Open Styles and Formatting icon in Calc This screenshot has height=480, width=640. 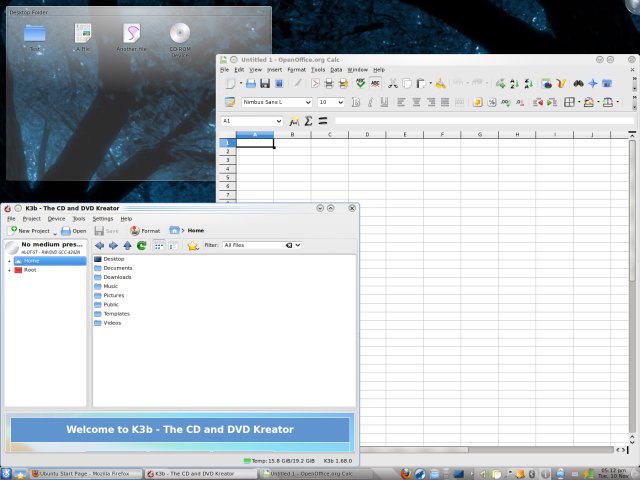pyautogui.click(x=230, y=102)
